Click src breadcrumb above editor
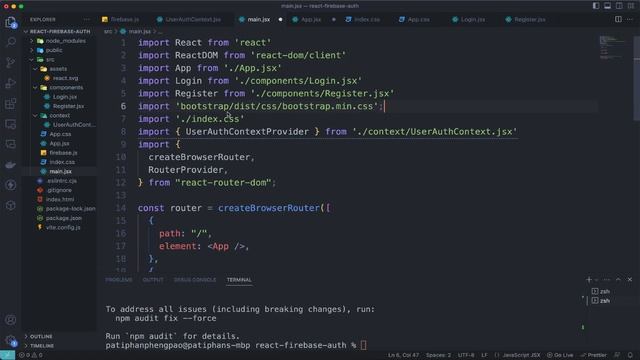The height and width of the screenshot is (360, 640). [108, 31]
